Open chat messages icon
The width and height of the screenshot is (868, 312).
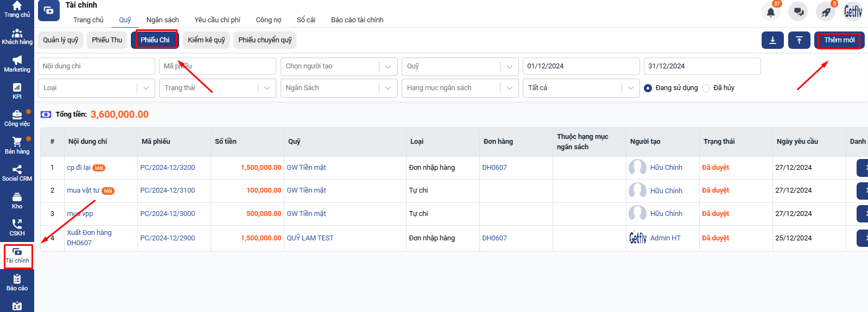pos(798,11)
